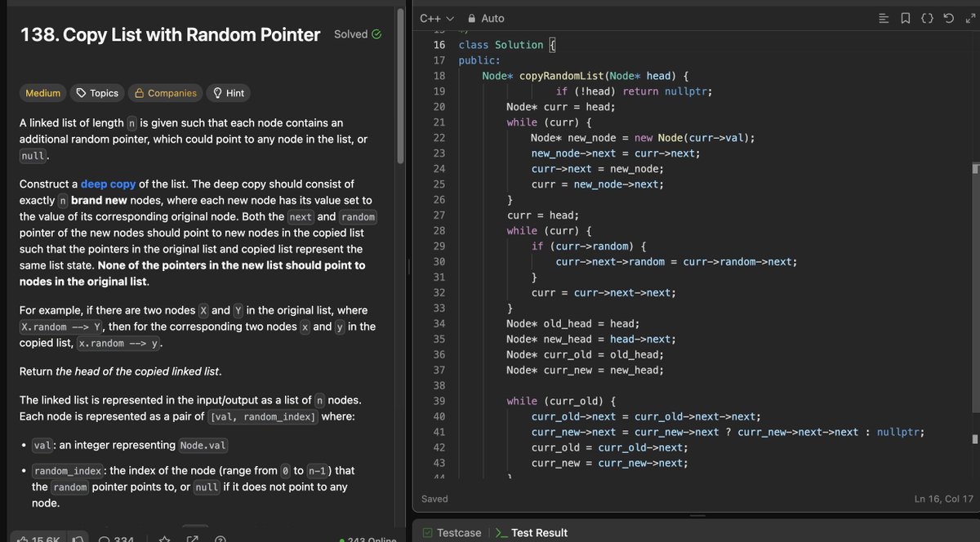Click code line "Node* curr = head;"

point(561,107)
